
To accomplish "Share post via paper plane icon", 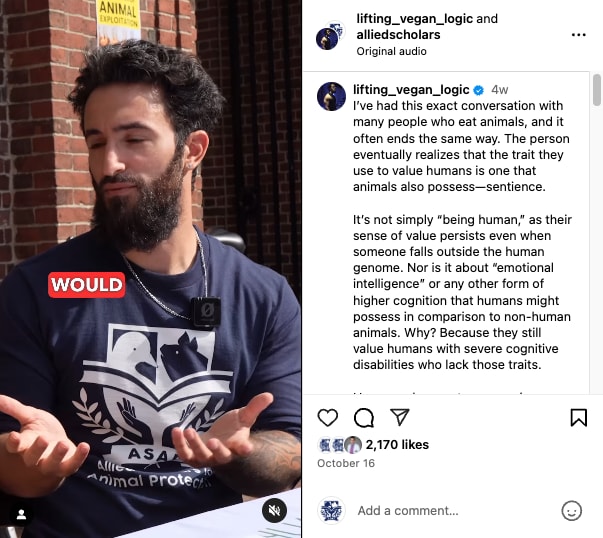I will (400, 417).
